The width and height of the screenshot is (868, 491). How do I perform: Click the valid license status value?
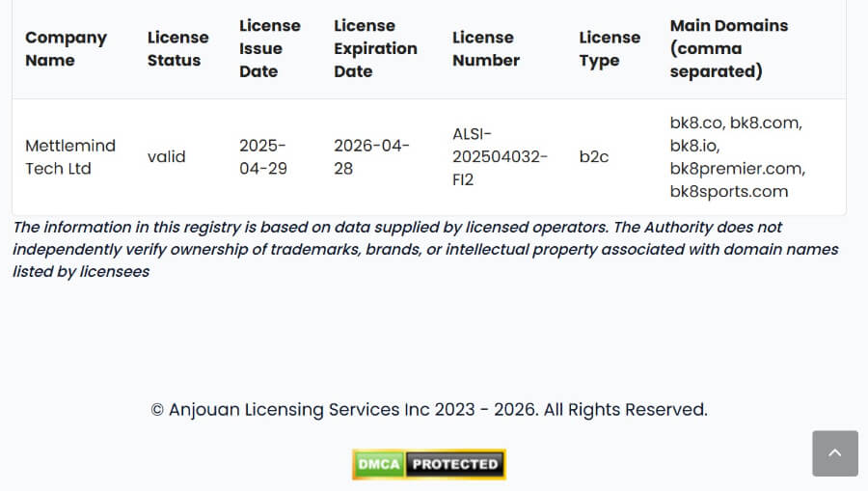[x=166, y=157]
